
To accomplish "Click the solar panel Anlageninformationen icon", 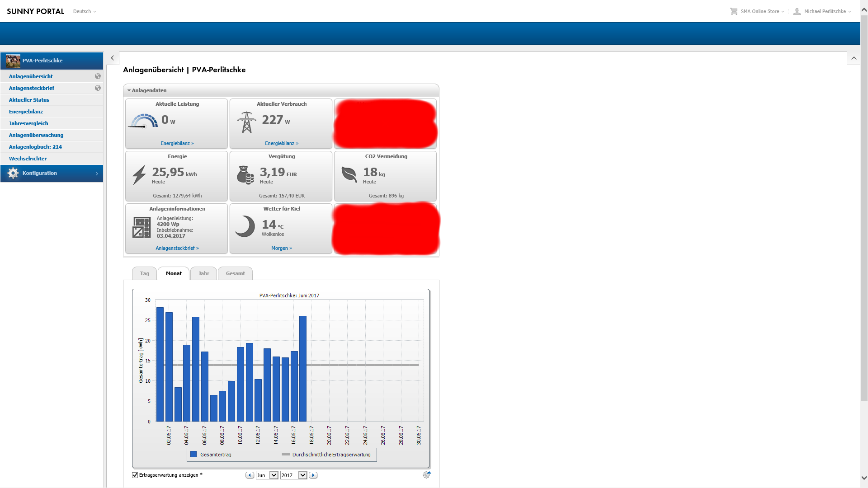I will (x=142, y=227).
